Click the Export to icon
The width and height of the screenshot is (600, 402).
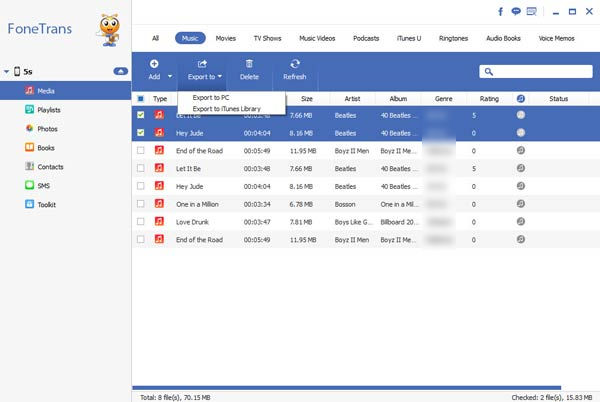(202, 63)
